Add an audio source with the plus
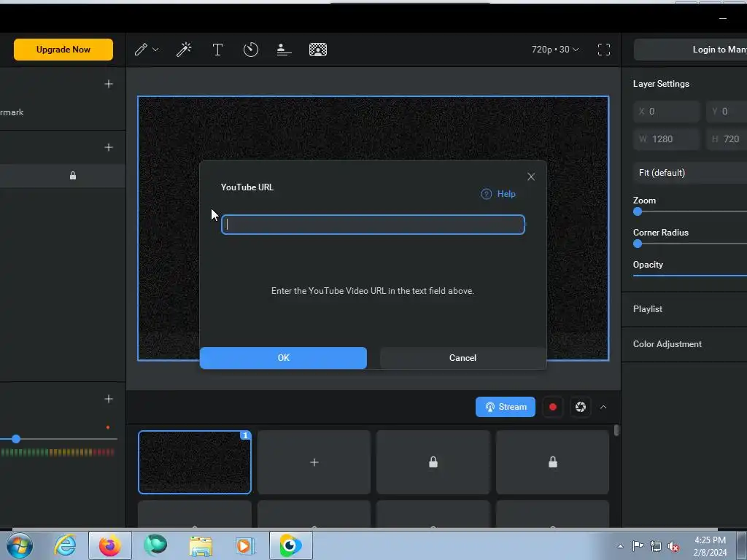 109,399
